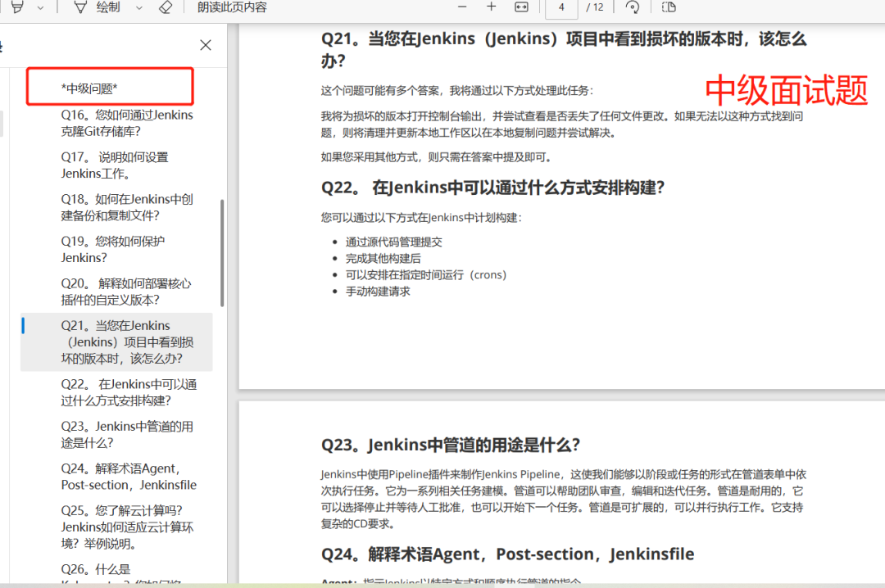Click paragraph starting 我将为损坏的版本打开控制台输出

click(561, 124)
